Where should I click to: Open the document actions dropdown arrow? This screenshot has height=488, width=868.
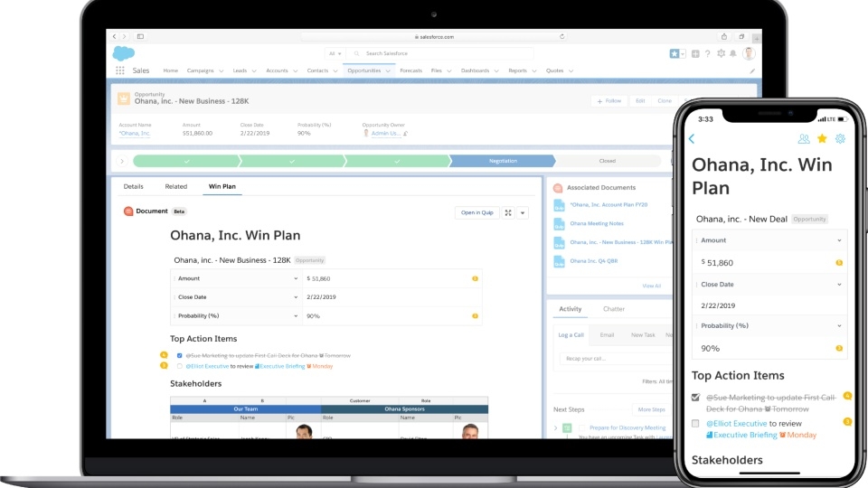pos(522,212)
